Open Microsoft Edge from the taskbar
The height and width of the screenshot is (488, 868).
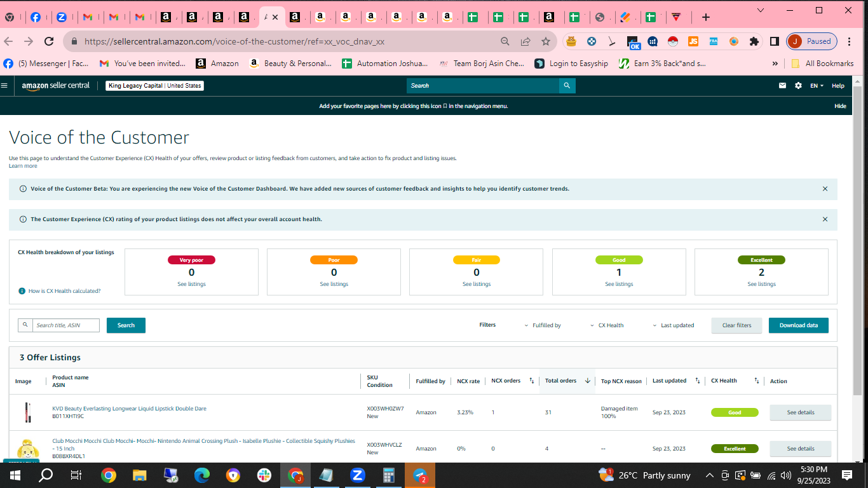201,475
